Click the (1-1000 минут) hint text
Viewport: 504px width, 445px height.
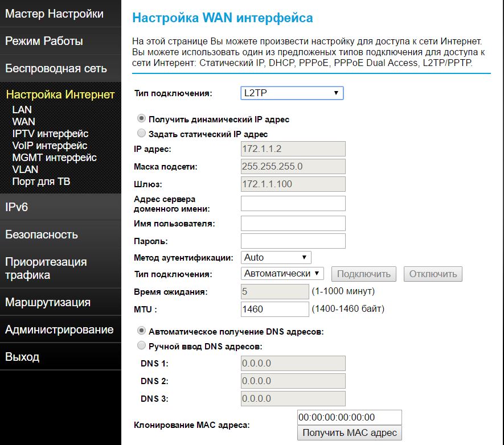[x=343, y=291]
